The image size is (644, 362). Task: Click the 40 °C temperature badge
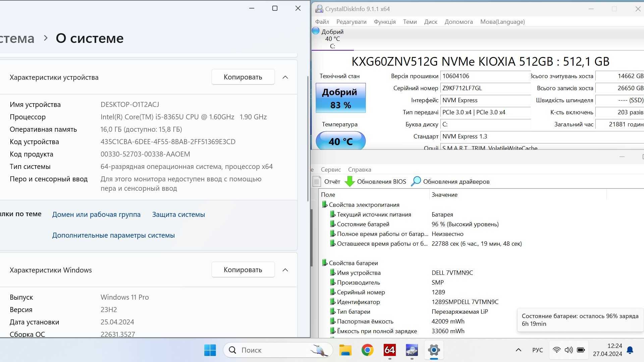(340, 141)
